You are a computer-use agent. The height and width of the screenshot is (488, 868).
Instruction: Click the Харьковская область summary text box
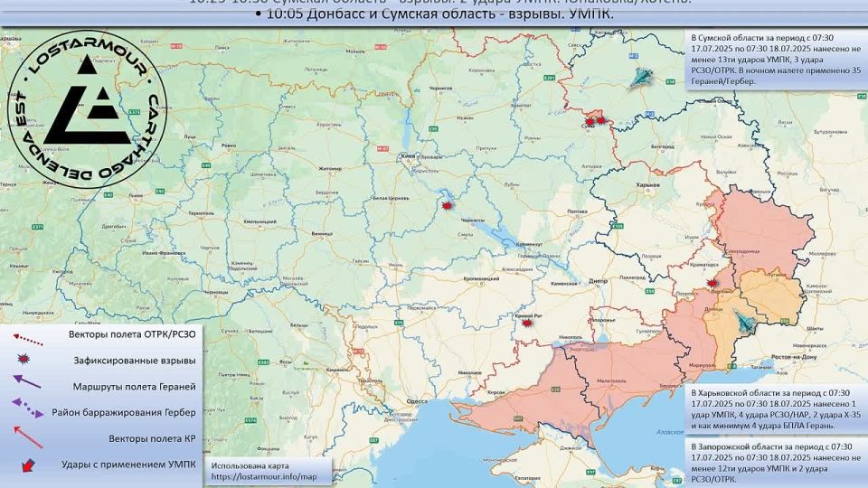coord(774,411)
